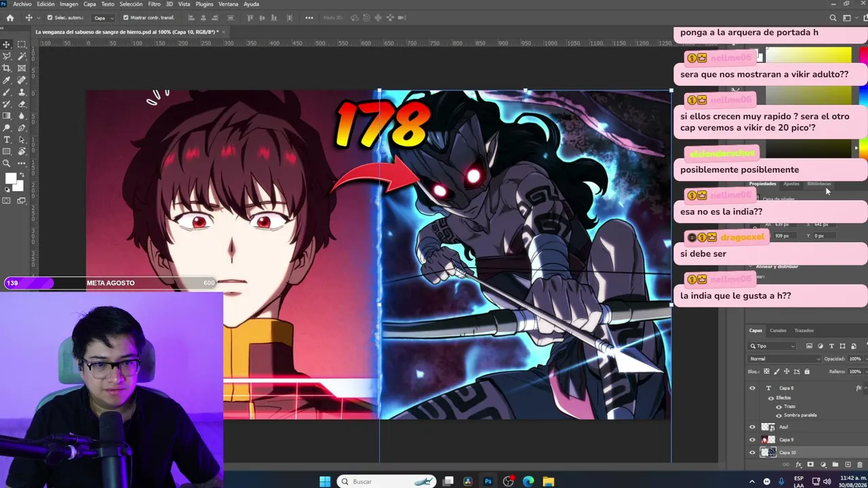Viewport: 868px width, 488px height.
Task: Toggle 'Mostrar contr. transf.' checkbox
Action: pyautogui.click(x=125, y=18)
